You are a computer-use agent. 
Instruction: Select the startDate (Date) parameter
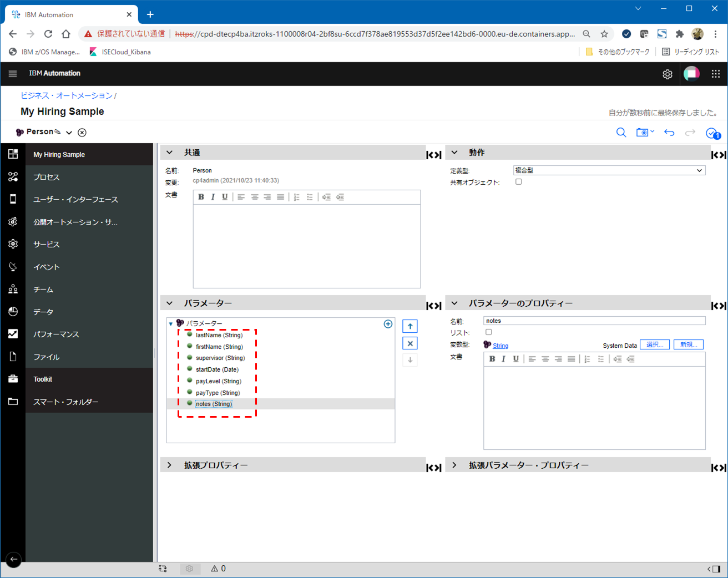pyautogui.click(x=217, y=369)
